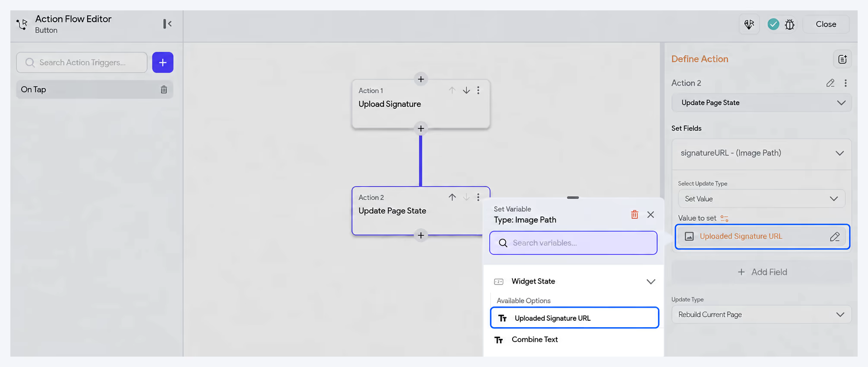Image resolution: width=868 pixels, height=367 pixels.
Task: Click the Uploaded Signature URL value field
Action: pyautogui.click(x=762, y=236)
